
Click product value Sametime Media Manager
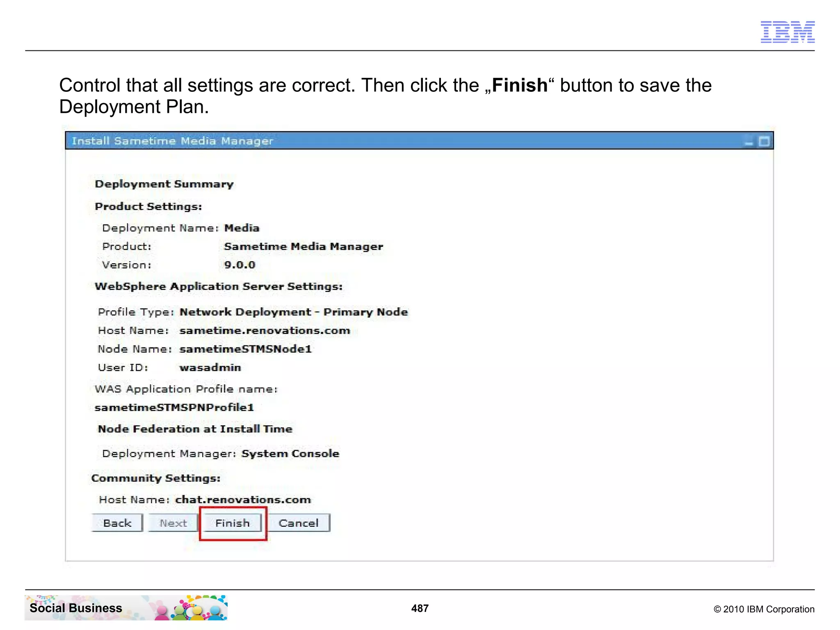(x=304, y=247)
